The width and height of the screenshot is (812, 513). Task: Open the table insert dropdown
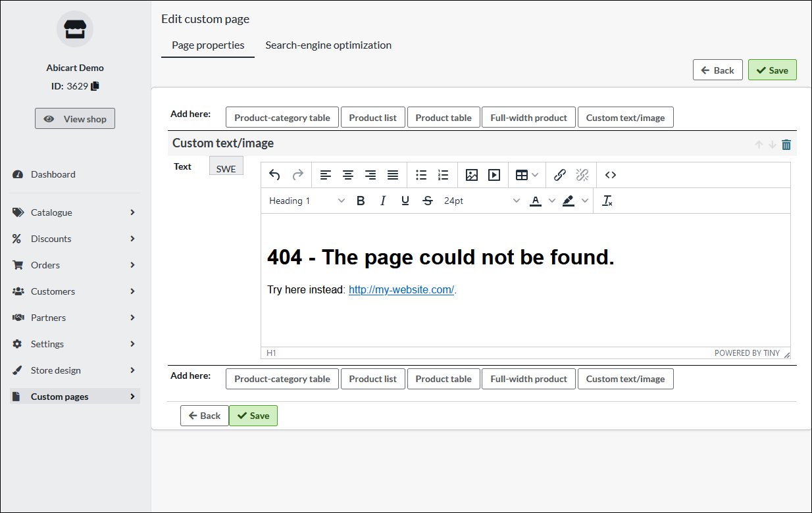526,175
